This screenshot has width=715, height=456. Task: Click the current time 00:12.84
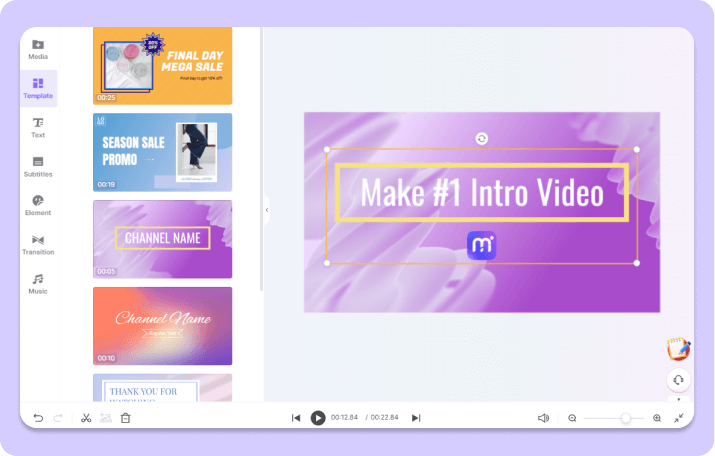pyautogui.click(x=344, y=418)
